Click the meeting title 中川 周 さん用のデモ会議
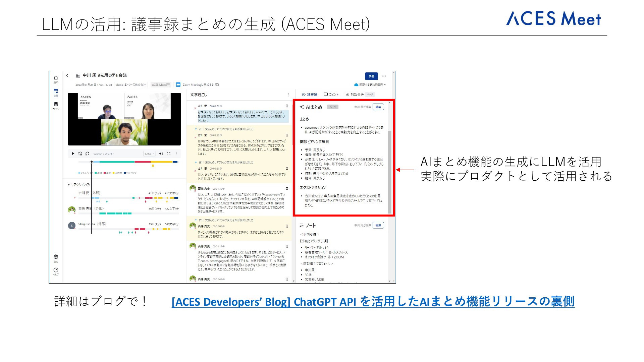 point(105,75)
